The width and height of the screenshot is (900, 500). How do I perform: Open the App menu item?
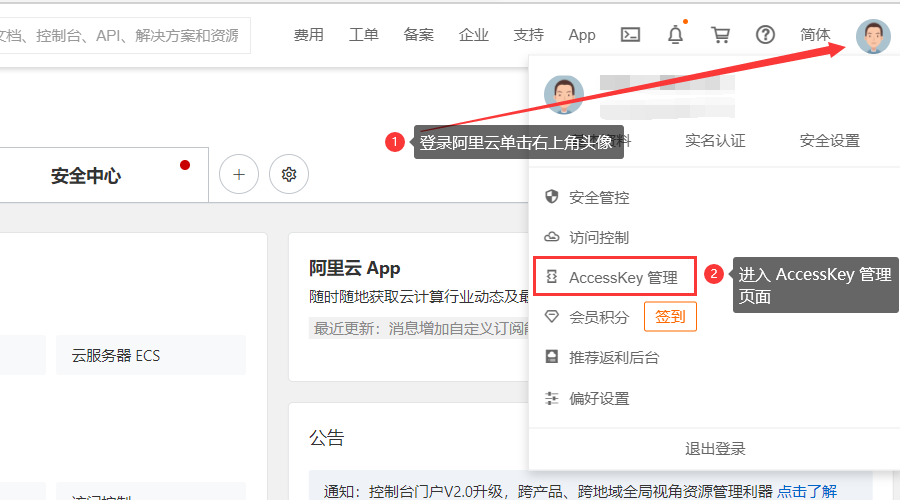[x=582, y=35]
